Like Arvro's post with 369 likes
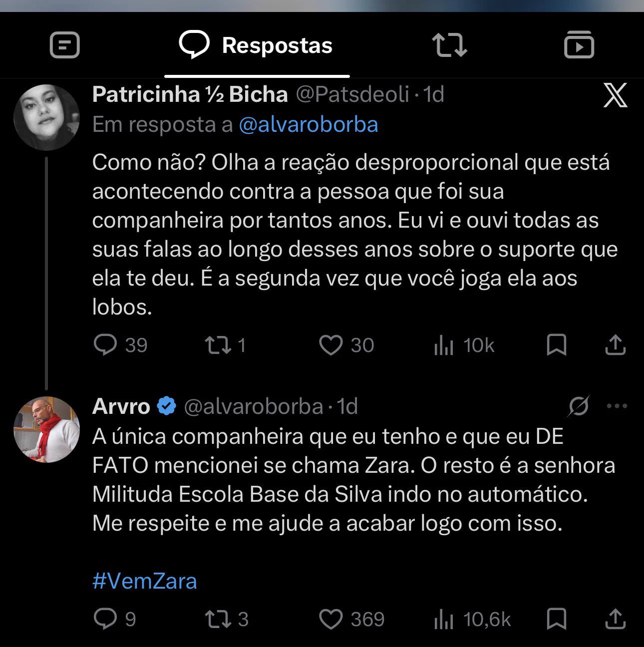Screen dimensions: 644x647 coord(352,619)
